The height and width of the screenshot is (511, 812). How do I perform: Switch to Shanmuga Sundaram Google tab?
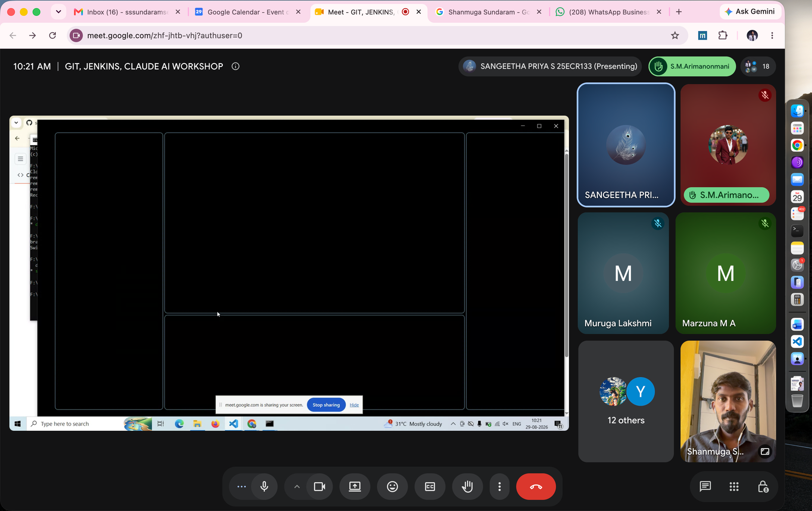(x=488, y=12)
